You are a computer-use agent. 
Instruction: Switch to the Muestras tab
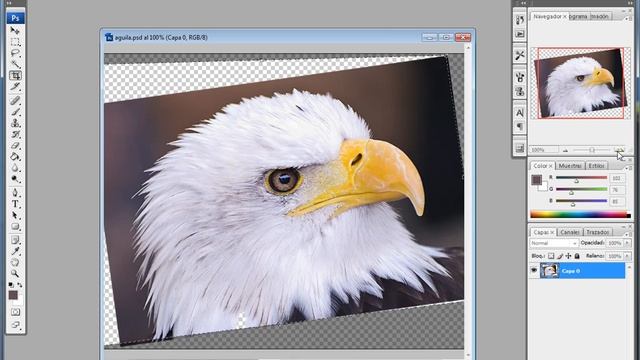click(x=570, y=166)
